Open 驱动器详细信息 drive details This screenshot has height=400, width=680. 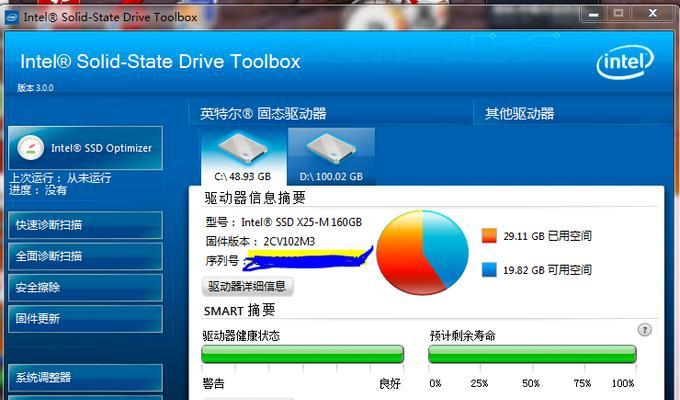coord(248,286)
